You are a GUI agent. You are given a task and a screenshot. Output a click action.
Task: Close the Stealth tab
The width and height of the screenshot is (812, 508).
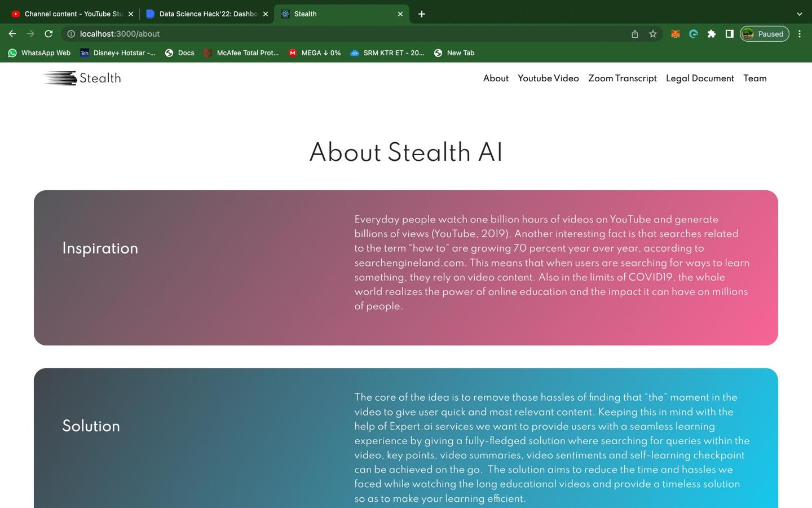[x=400, y=14]
